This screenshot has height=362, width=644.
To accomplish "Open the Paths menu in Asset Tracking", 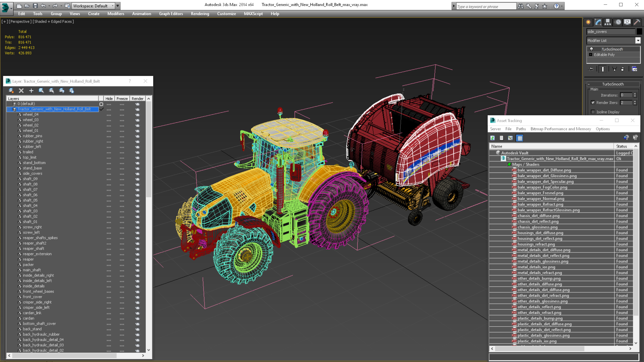I will [521, 129].
